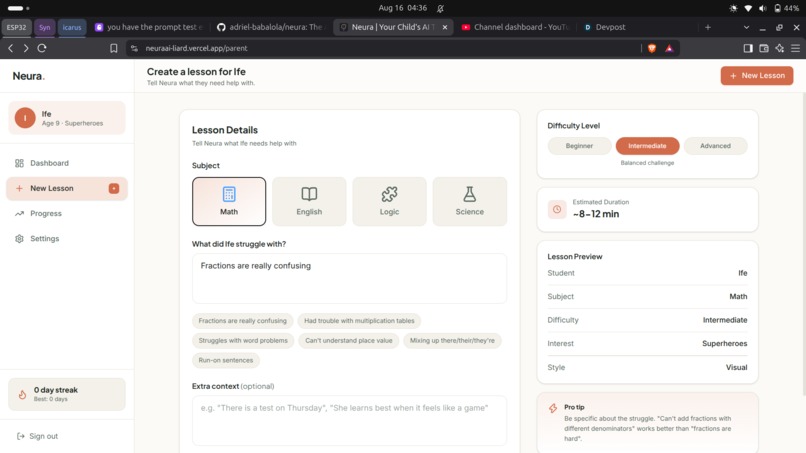Switch to the 'you have the prompt test' tab
This screenshot has width=806, height=453.
150,27
